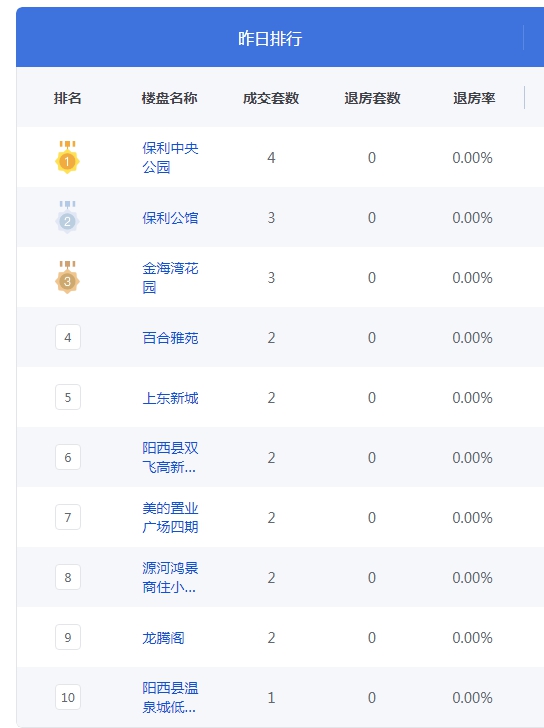The image size is (544, 728).
Task: Open the 龙腾阁 property link
Action: pos(163,637)
